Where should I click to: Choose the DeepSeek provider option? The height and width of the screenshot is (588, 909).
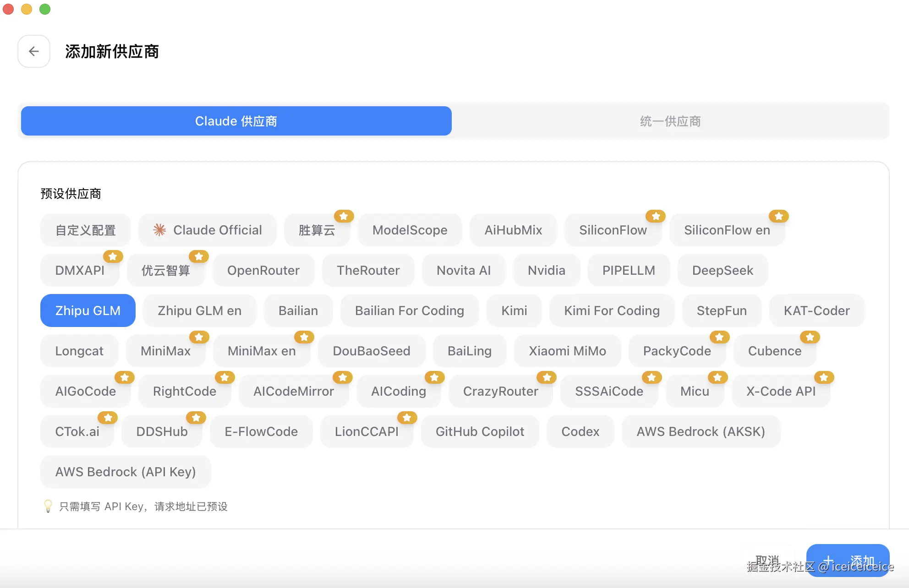click(x=722, y=270)
